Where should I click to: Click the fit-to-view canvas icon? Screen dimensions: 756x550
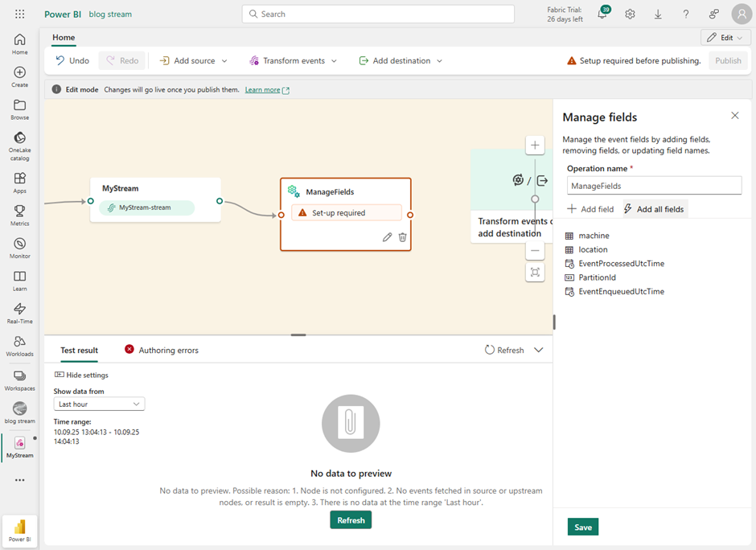point(534,273)
